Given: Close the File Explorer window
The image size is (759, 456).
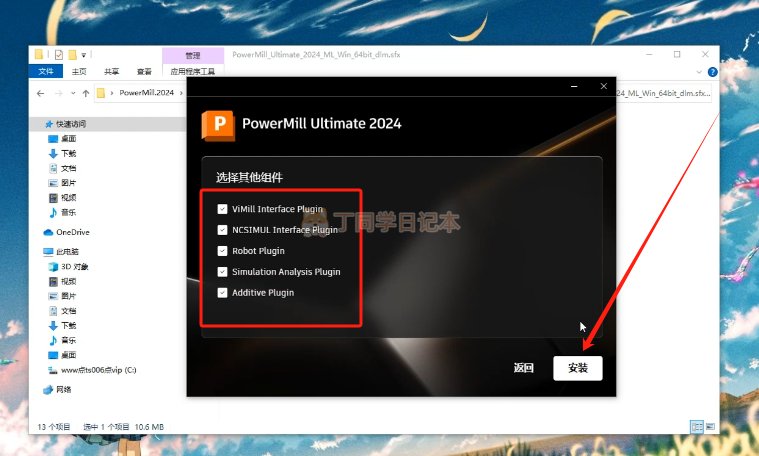Looking at the screenshot, I should pyautogui.click(x=705, y=54).
